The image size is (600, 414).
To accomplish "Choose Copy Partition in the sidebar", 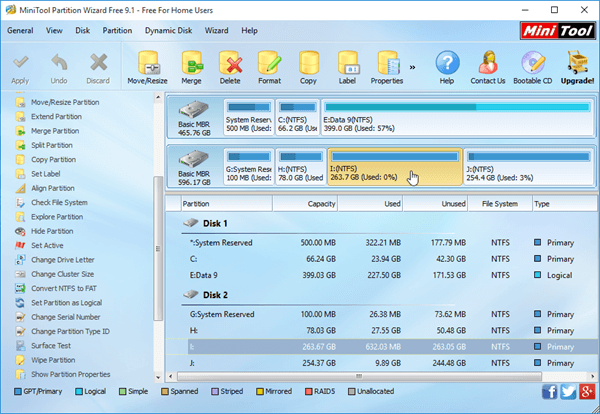I will [54, 160].
